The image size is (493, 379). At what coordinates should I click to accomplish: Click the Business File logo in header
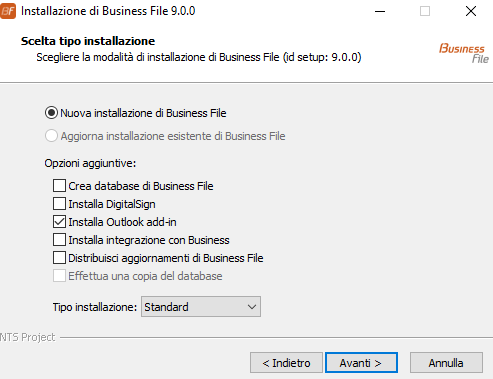pos(464,53)
